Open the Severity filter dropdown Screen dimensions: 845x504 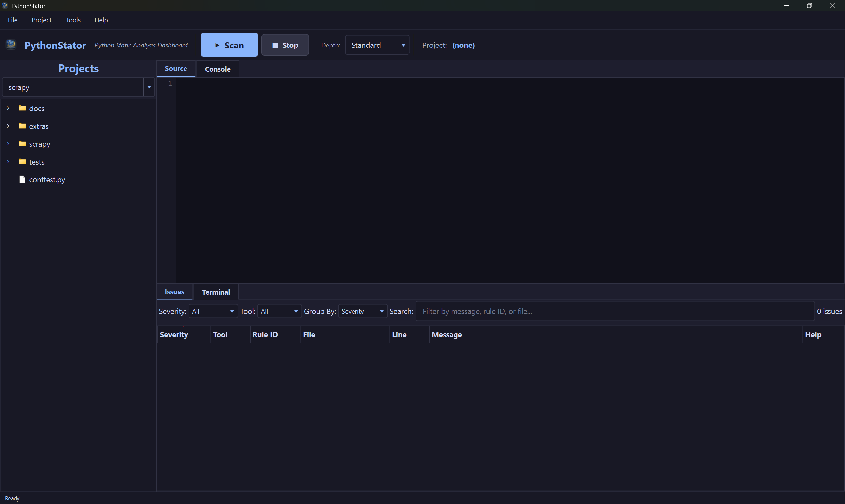213,311
